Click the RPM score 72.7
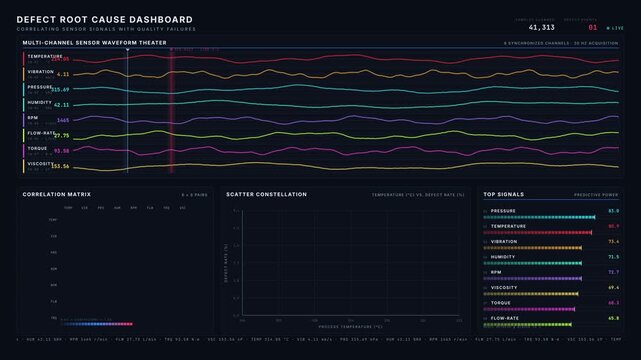Image resolution: width=641 pixels, height=360 pixels. (614, 272)
